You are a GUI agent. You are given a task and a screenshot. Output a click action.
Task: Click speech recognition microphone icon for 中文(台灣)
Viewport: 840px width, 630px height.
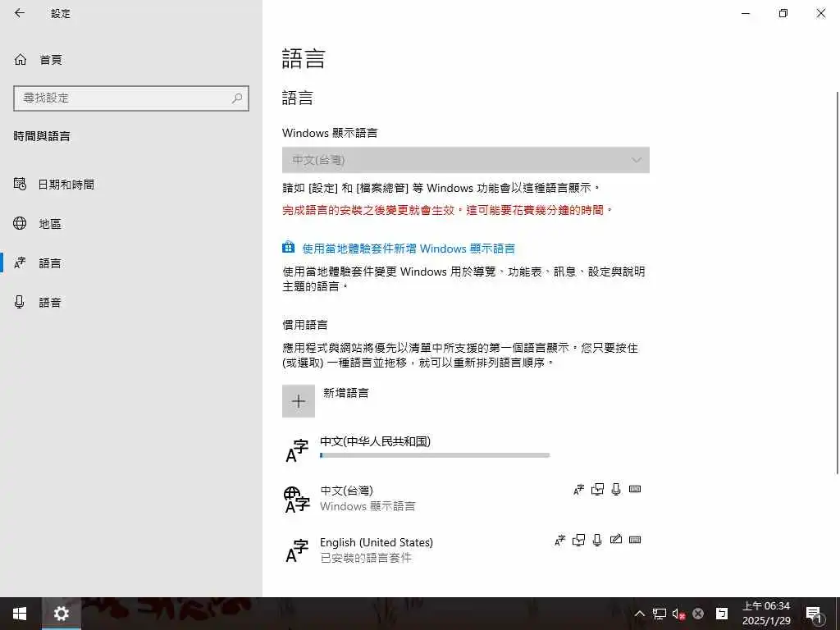tap(616, 489)
